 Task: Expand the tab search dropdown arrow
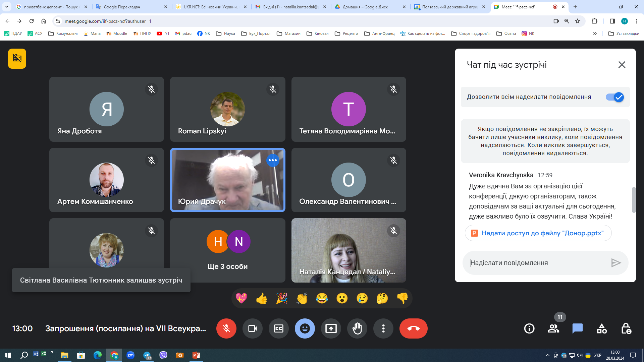point(6,7)
